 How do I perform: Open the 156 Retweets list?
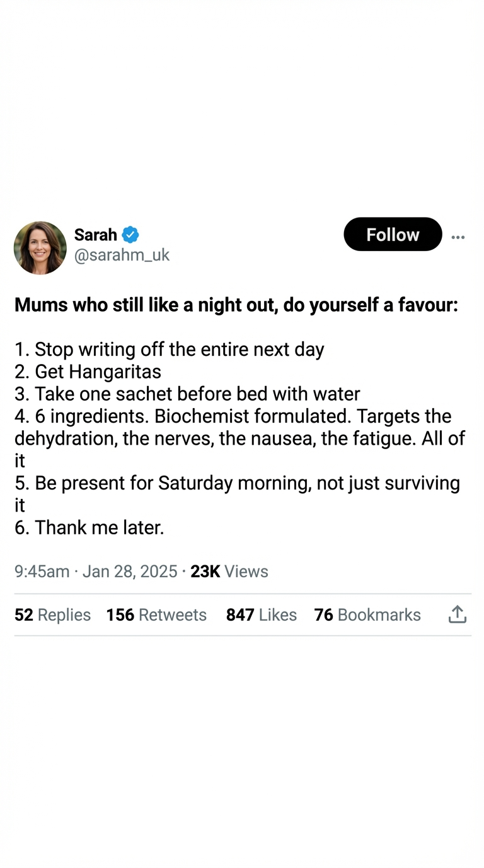(x=156, y=614)
